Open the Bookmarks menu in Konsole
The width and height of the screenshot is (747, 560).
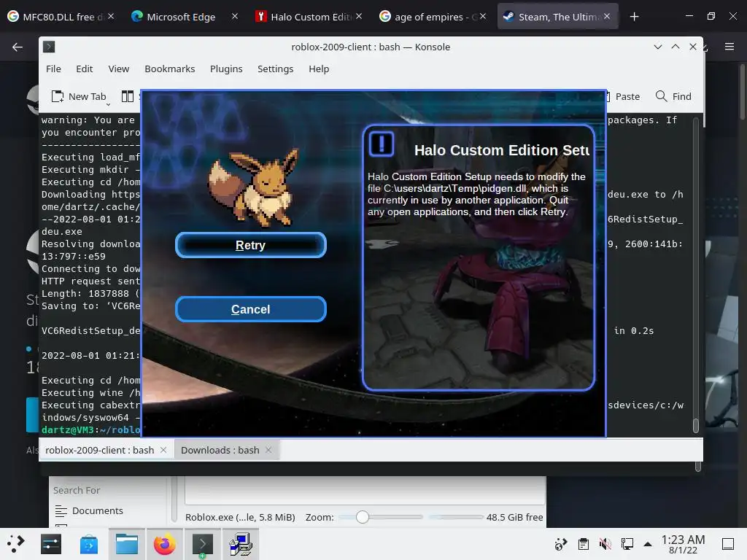tap(169, 69)
